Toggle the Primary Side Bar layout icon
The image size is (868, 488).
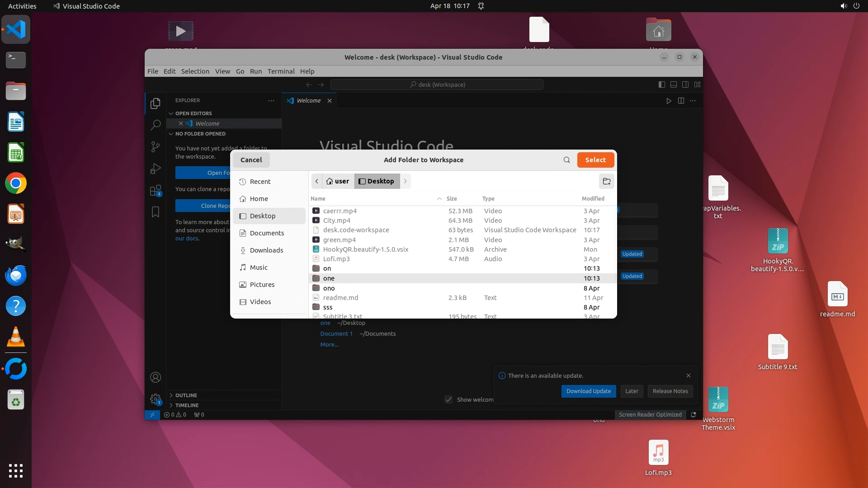(662, 84)
